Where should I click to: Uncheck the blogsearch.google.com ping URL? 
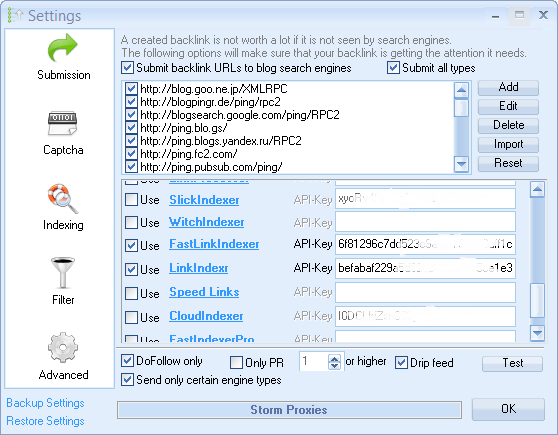[131, 115]
